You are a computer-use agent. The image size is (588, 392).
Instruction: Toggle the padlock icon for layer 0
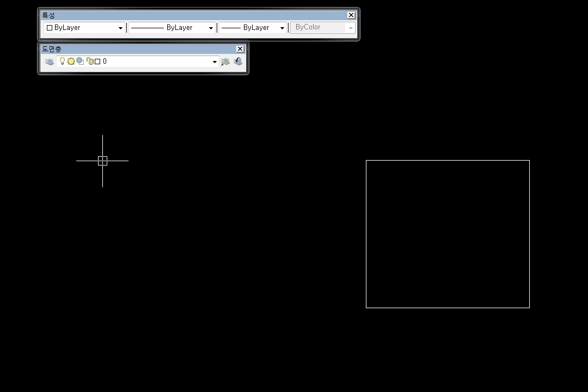click(90, 61)
